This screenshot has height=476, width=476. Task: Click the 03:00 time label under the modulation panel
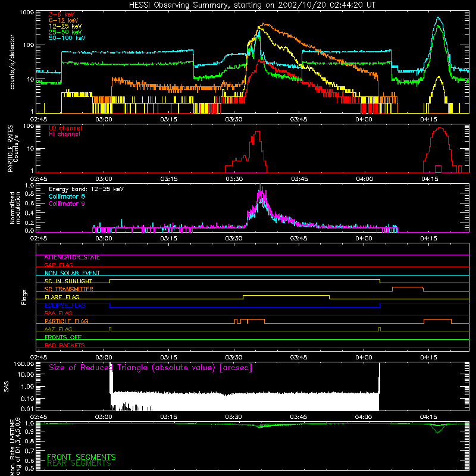tap(104, 239)
